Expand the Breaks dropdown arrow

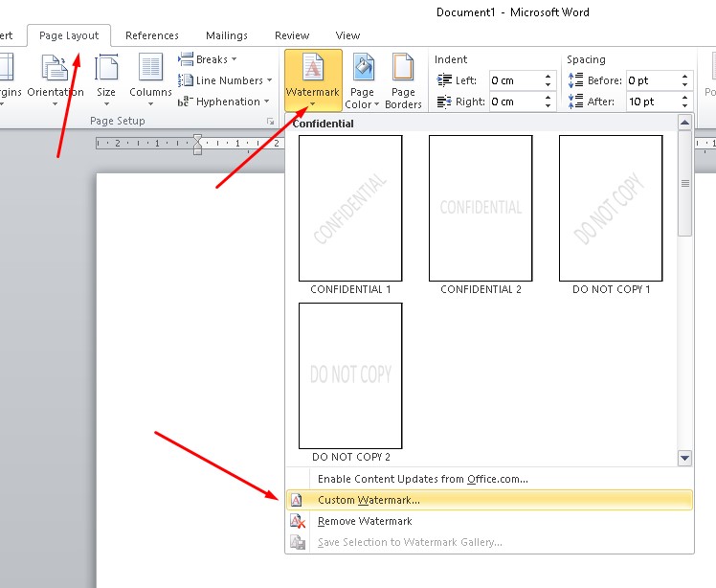(x=234, y=59)
